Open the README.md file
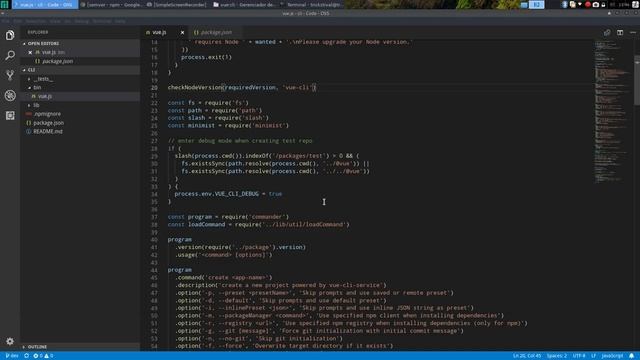 [81, 131]
